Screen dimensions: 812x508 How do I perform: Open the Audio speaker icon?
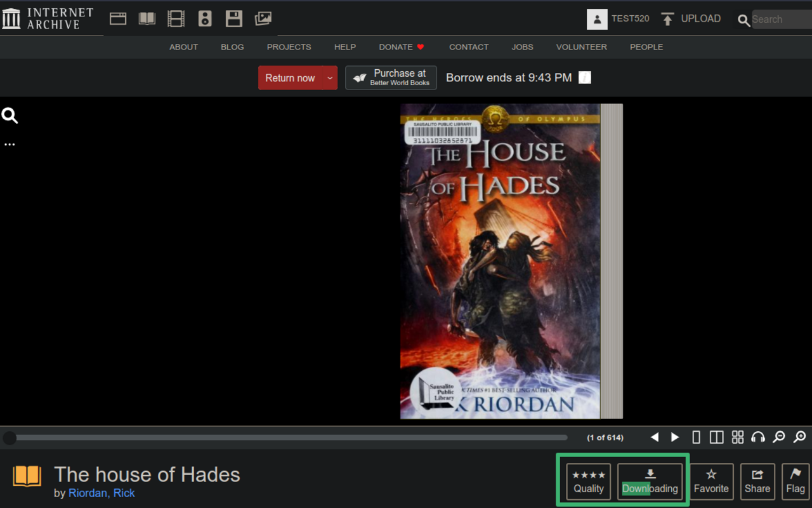[205, 18]
